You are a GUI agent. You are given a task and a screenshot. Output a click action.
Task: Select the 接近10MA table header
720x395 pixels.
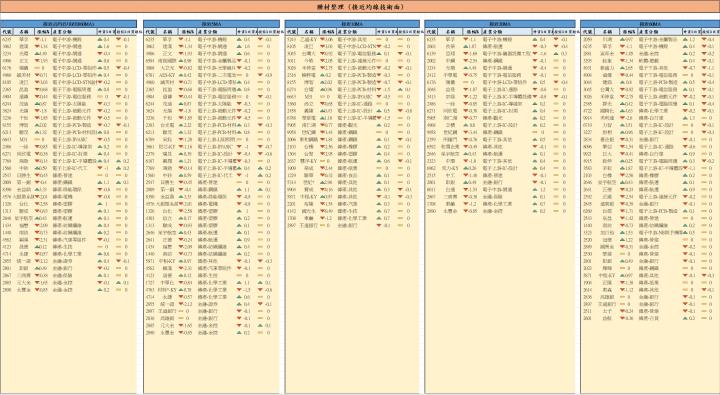pos(352,24)
